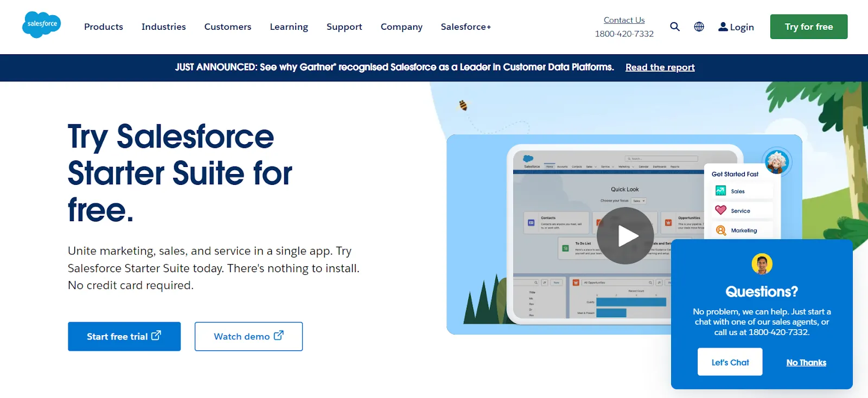
Task: Click the Login link
Action: [736, 27]
